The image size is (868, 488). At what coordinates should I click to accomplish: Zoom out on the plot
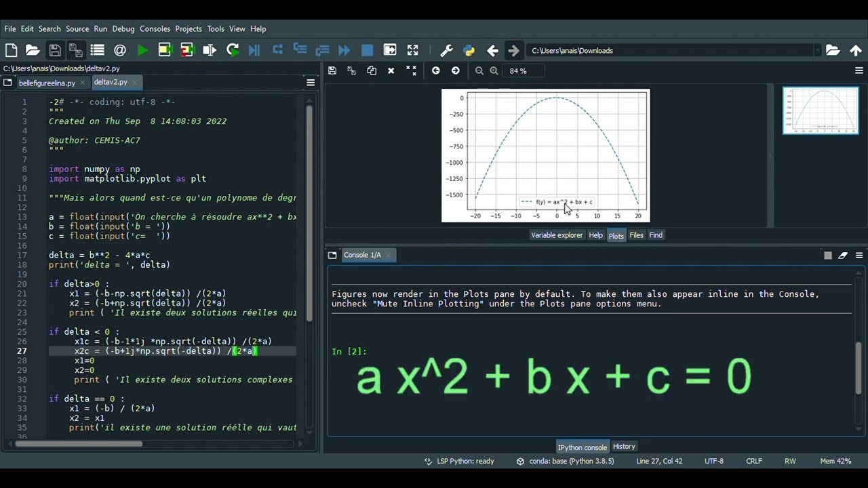(x=479, y=70)
